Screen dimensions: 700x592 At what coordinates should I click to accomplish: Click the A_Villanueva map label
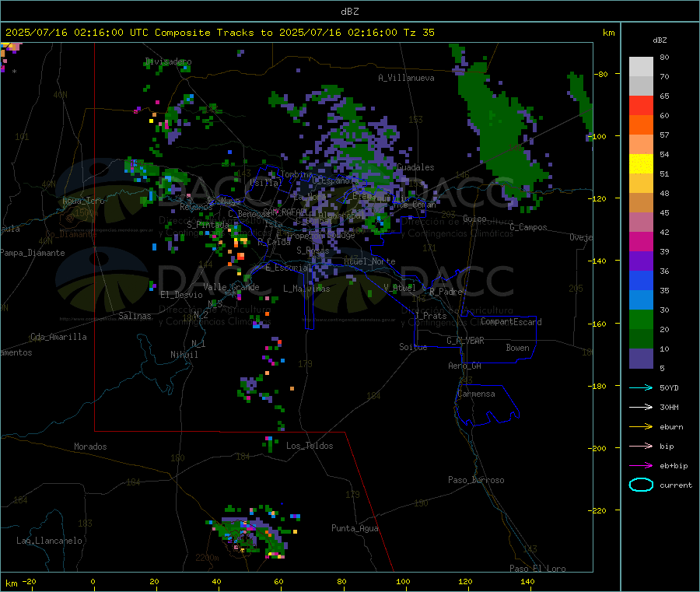[406, 78]
